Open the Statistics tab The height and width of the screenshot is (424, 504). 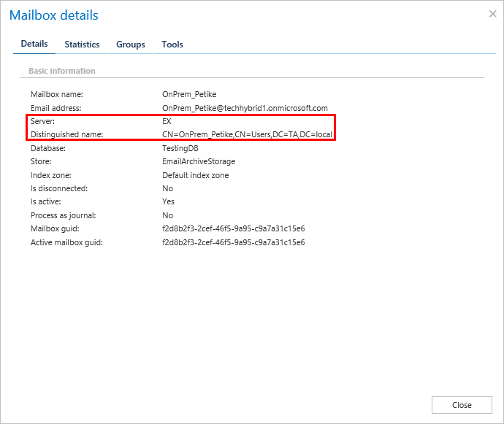tap(82, 45)
